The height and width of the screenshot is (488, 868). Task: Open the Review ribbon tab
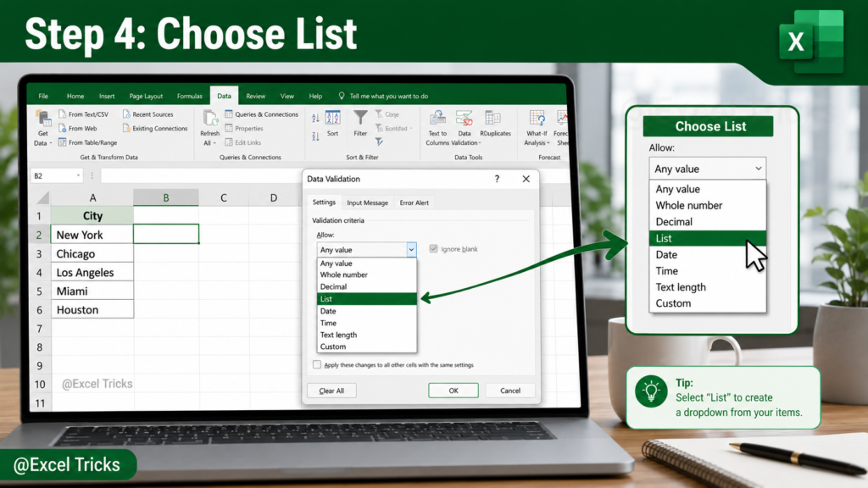255,96
